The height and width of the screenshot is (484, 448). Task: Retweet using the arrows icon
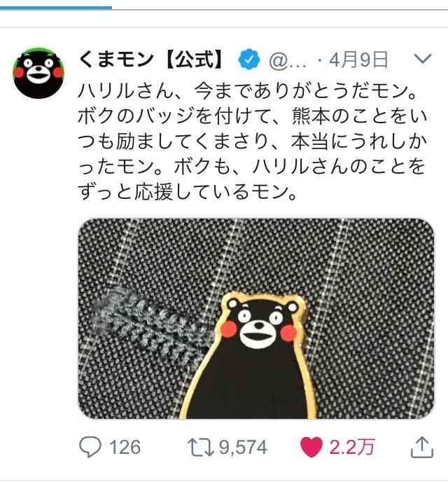coord(201,448)
